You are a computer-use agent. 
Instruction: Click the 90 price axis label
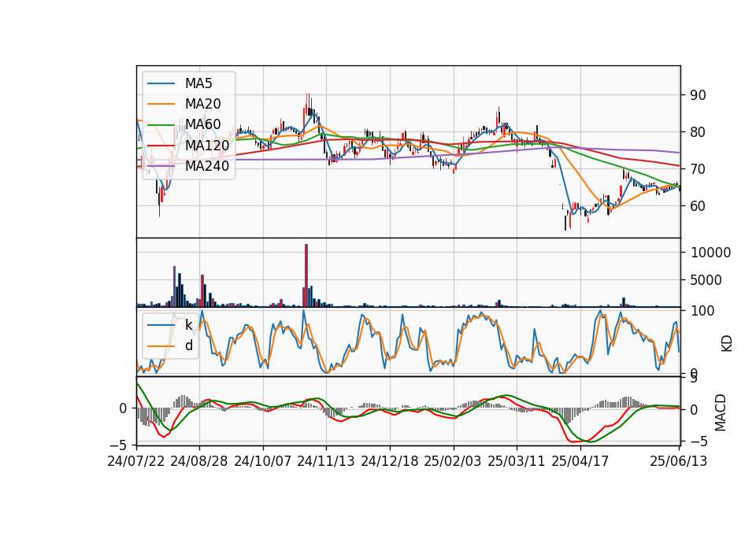point(699,95)
